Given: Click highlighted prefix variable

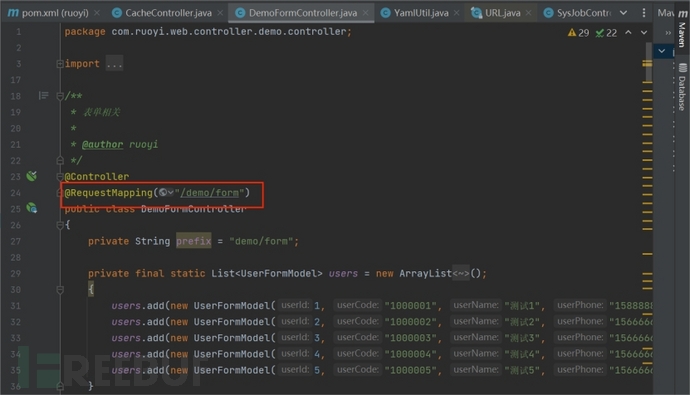Looking at the screenshot, I should (x=194, y=241).
